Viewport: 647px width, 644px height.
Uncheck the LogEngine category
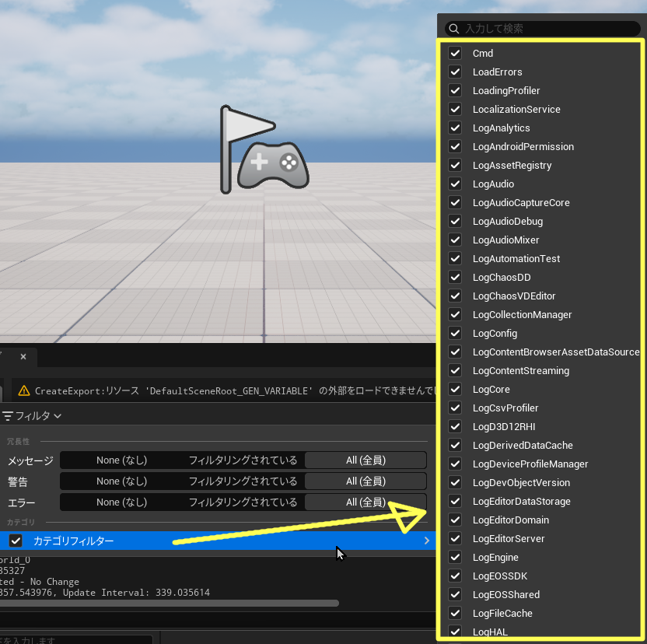[455, 558]
